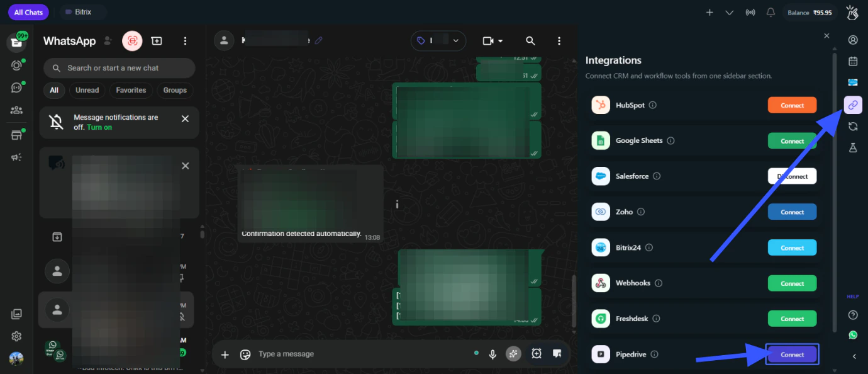Click the Type a message field

pyautogui.click(x=362, y=354)
